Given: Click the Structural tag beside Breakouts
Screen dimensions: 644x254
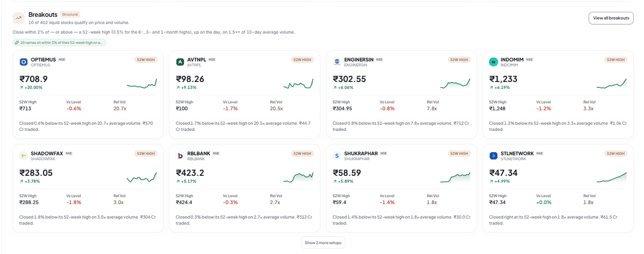Looking at the screenshot, I should click(x=70, y=14).
